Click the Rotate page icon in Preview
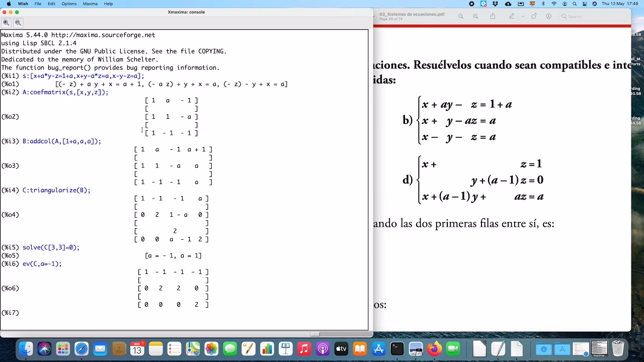The width and height of the screenshot is (644, 362). 534,17
